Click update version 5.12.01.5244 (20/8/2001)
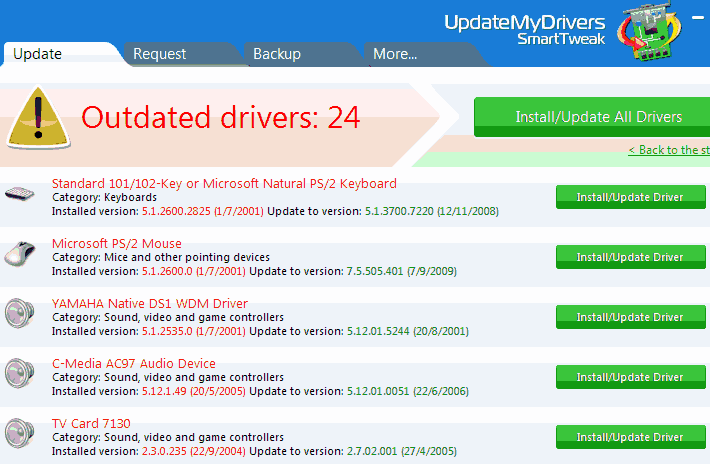Viewport: 710px width, 464px height. (408, 331)
